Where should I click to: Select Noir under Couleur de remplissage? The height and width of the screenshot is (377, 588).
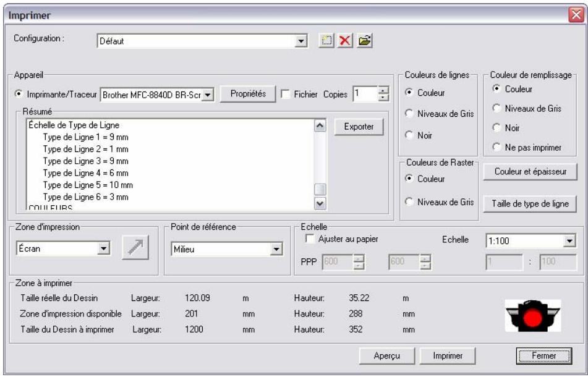coord(497,128)
